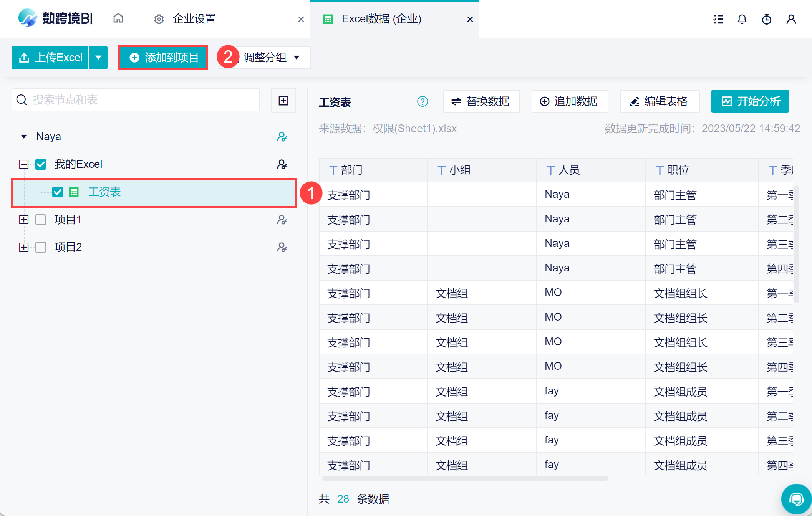
Task: Collapse the Naya tree triangle
Action: coord(24,137)
